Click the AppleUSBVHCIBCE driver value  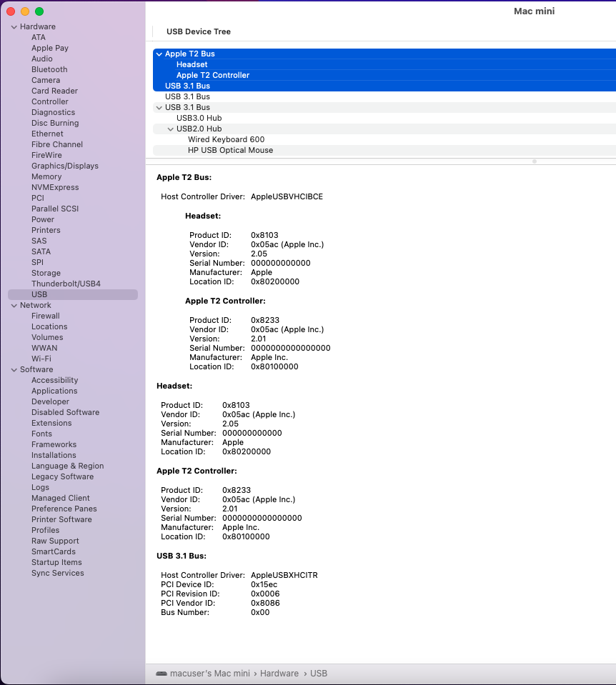tap(287, 196)
